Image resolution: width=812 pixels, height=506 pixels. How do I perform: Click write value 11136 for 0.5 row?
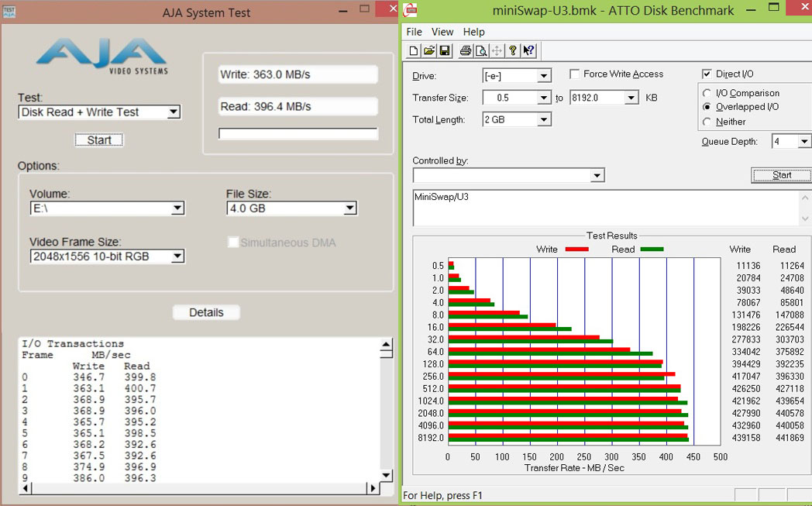coord(748,266)
